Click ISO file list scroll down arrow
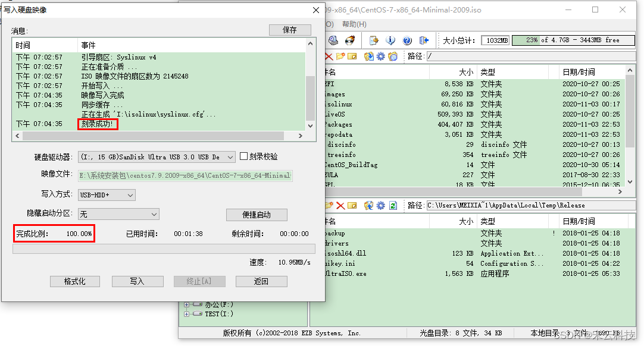Viewport: 644px width, 346px height. 630,182
